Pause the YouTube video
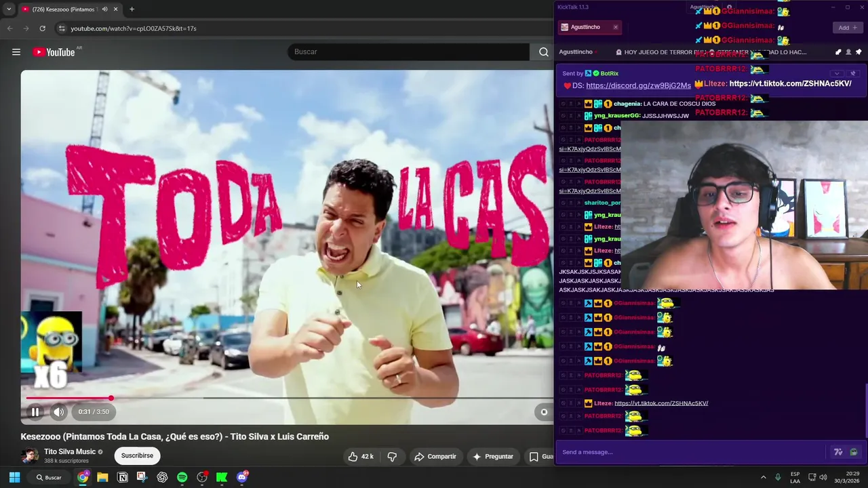868x488 pixels. (35, 411)
